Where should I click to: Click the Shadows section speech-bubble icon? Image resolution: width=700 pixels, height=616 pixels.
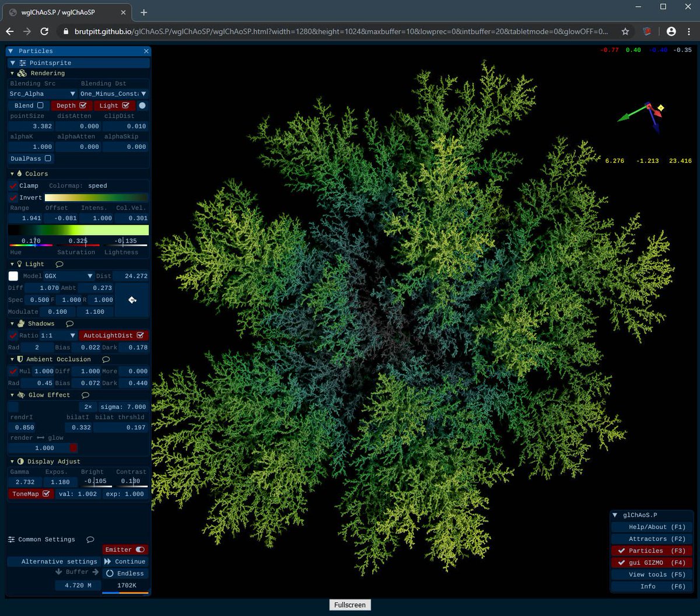[x=69, y=324]
